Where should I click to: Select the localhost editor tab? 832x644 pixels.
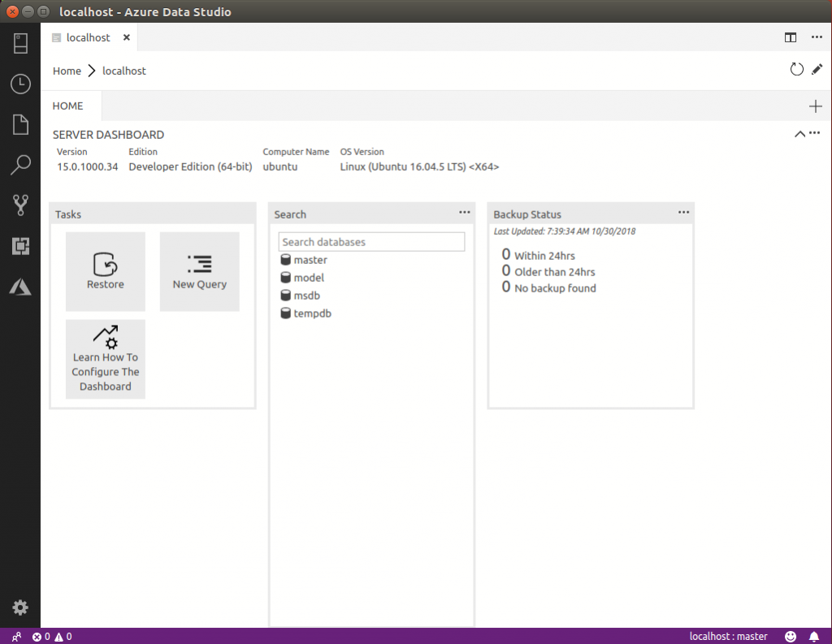coord(89,37)
